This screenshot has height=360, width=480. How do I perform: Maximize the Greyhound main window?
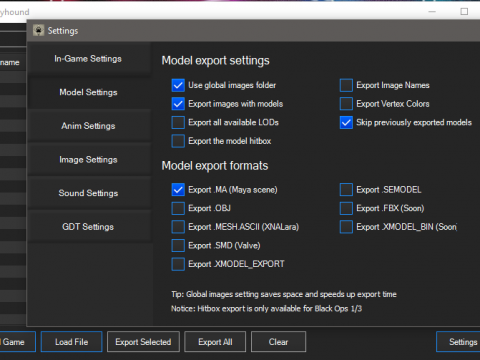[x=464, y=12]
